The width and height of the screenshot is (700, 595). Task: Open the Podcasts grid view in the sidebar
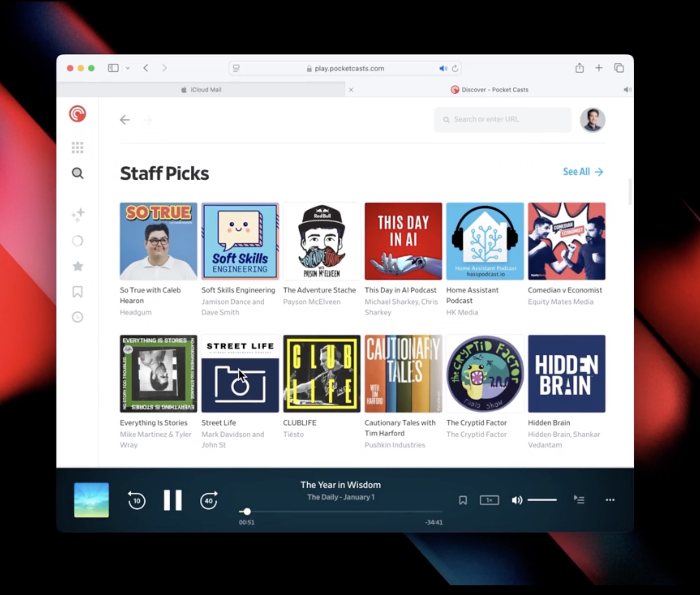click(77, 148)
